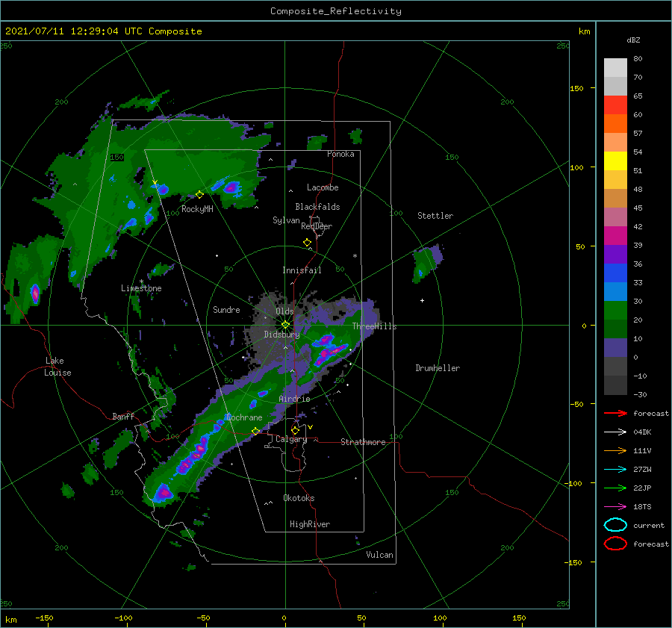Click the yellow diamond marker beside RockyMH

pyautogui.click(x=199, y=195)
